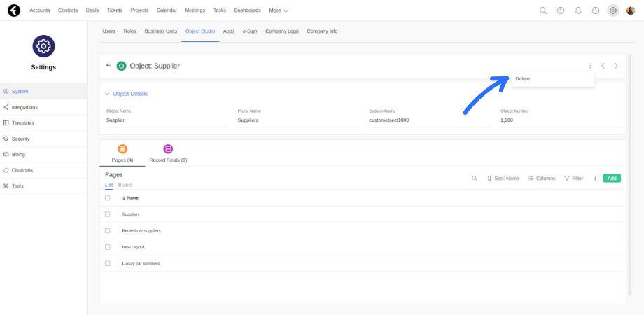
Task: Open the user profile avatar
Action: point(631,10)
